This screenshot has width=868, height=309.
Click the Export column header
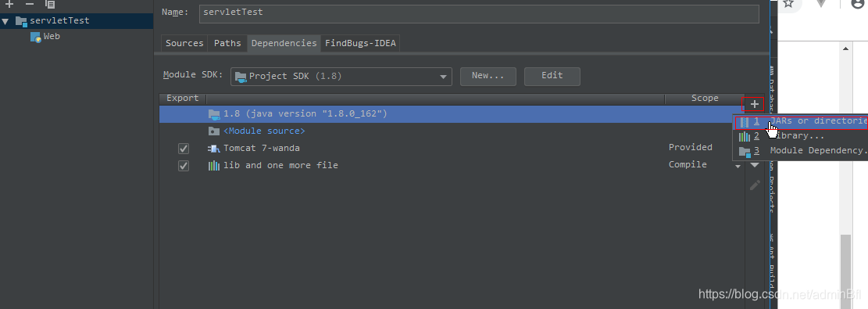pos(183,99)
